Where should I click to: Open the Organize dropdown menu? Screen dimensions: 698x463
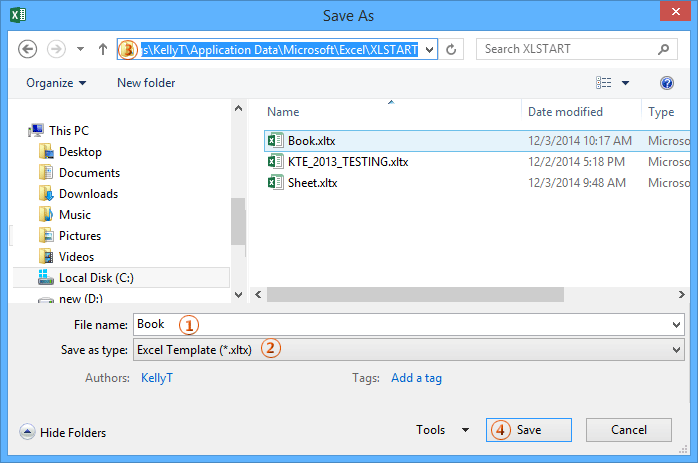coord(56,83)
